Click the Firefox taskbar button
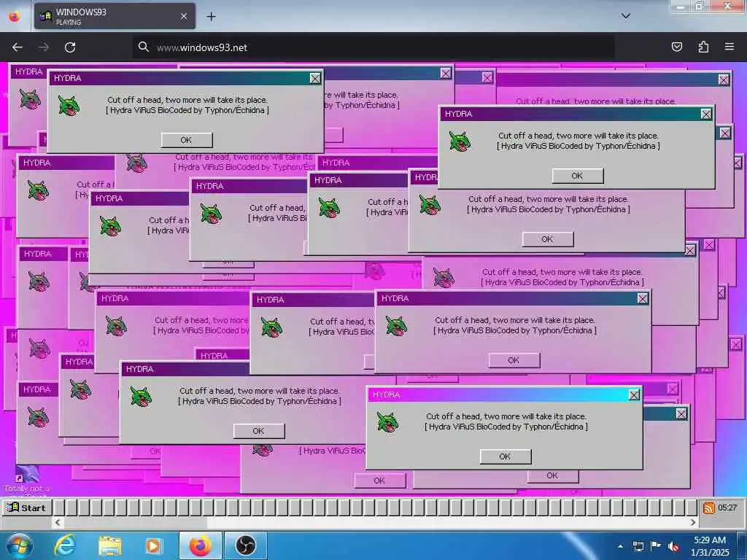The image size is (747, 560). (201, 545)
